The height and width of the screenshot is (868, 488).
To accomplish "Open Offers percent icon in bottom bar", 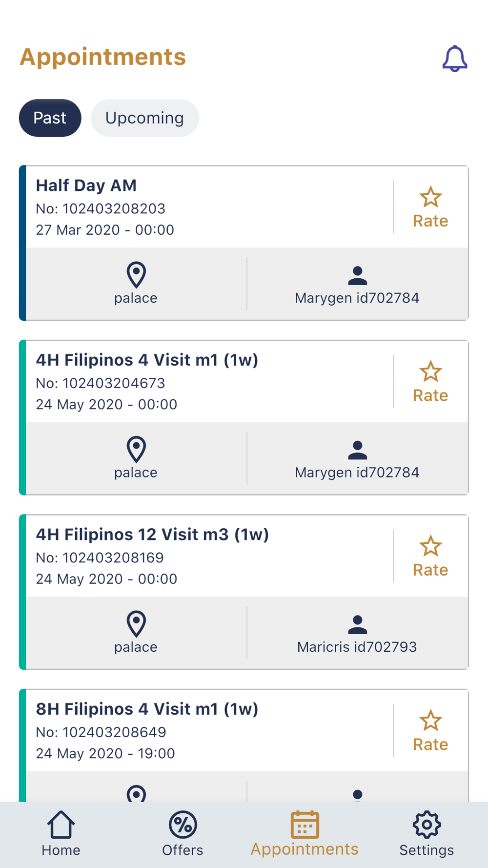I will click(x=183, y=825).
